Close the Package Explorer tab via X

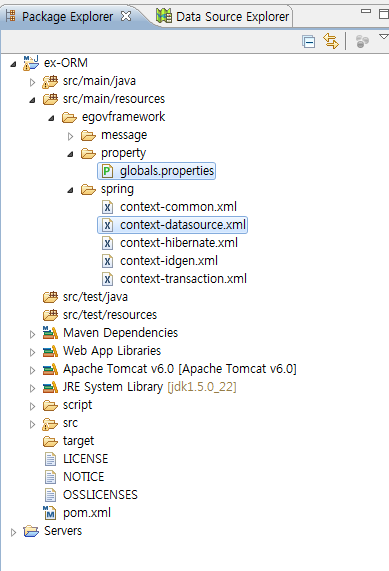click(x=126, y=16)
